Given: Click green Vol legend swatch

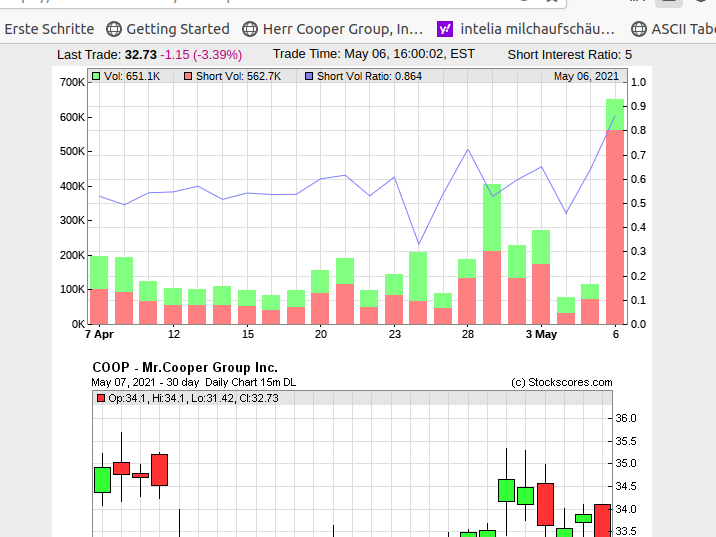Looking at the screenshot, I should pyautogui.click(x=96, y=76).
